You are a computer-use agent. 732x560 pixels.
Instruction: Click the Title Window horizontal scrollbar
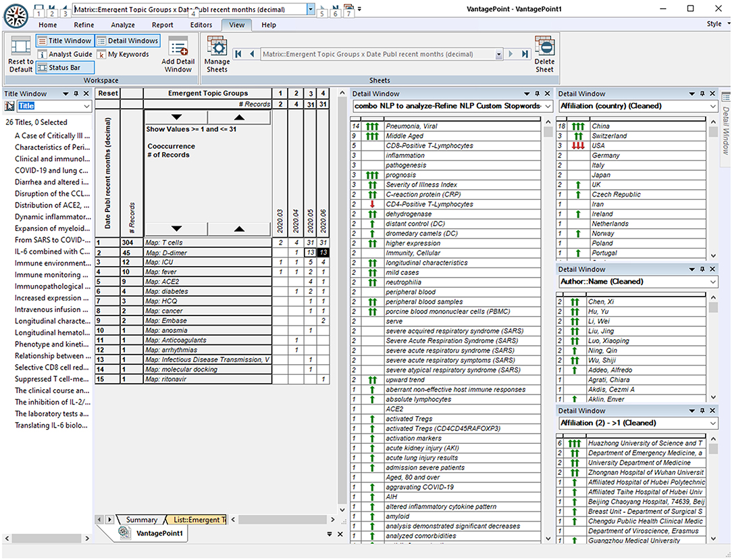tap(46, 538)
